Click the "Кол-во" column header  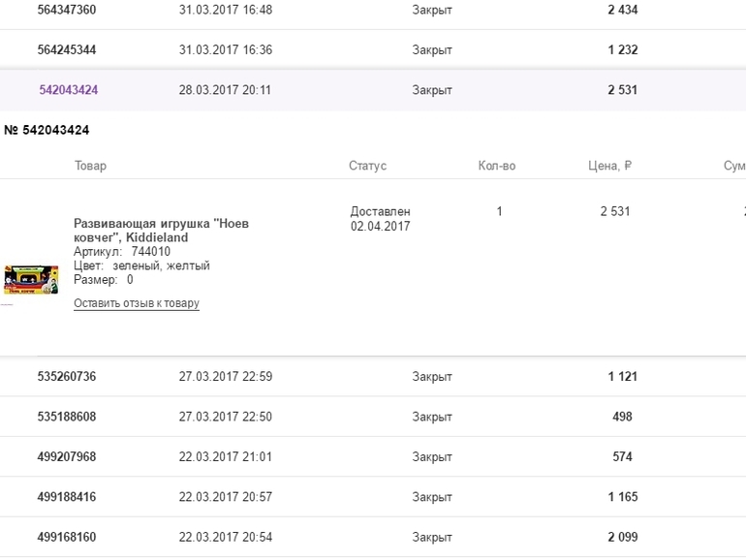pos(497,166)
